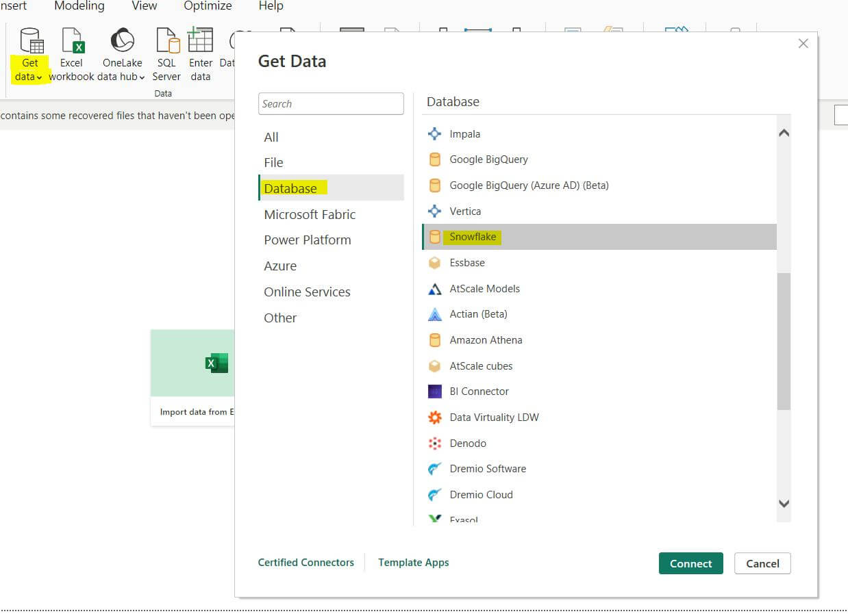Select the Other category

click(x=331, y=318)
